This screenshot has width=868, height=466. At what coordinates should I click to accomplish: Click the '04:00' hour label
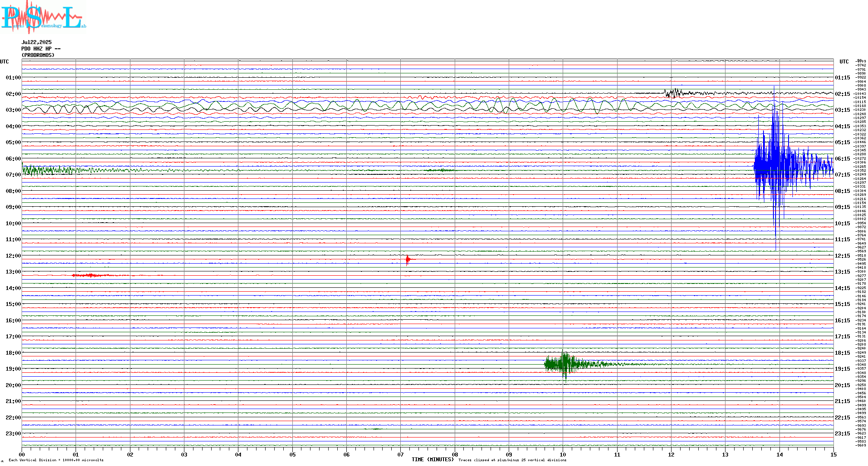click(x=13, y=126)
